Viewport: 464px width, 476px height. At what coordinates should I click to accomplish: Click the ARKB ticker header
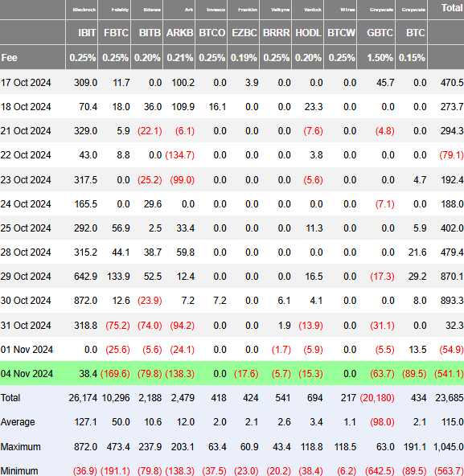(179, 32)
